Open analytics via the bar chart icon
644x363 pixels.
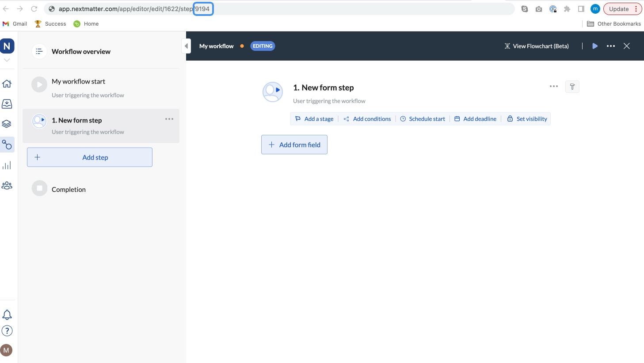7,165
